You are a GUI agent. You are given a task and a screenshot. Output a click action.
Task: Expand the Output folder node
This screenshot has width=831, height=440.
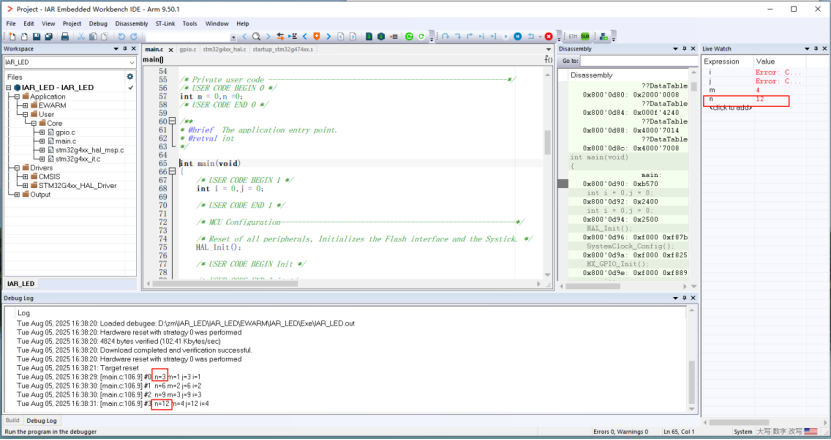[17, 195]
